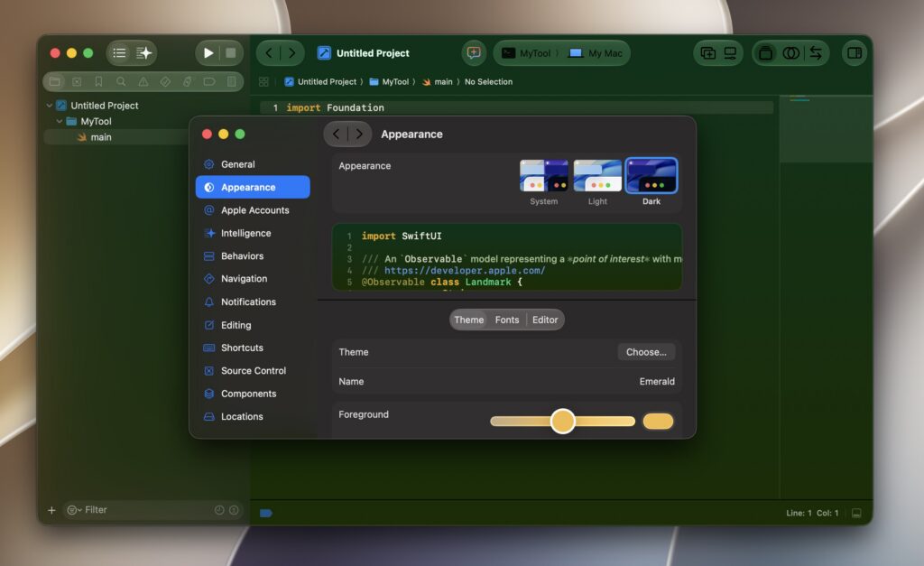Viewport: 924px width, 566px height.
Task: Show the navigator list view in Xcode toolbar
Action: [x=120, y=53]
